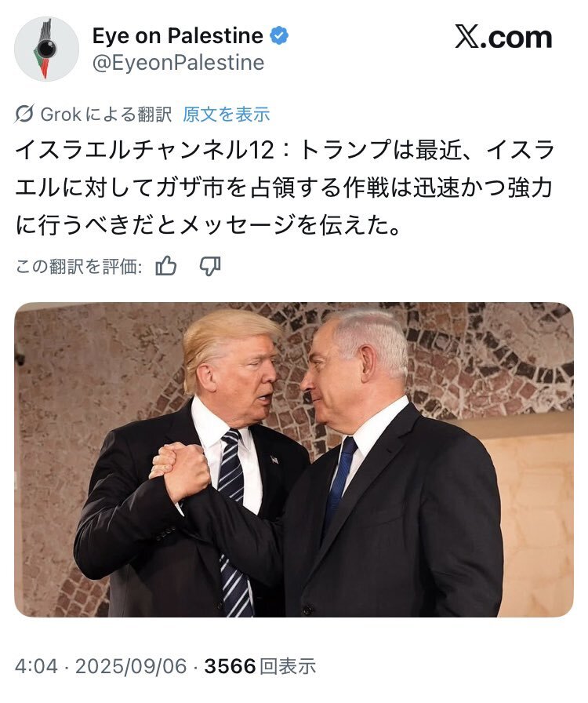Open the Eye on Palestine profile avatar
The height and width of the screenshot is (703, 588).
(x=46, y=49)
